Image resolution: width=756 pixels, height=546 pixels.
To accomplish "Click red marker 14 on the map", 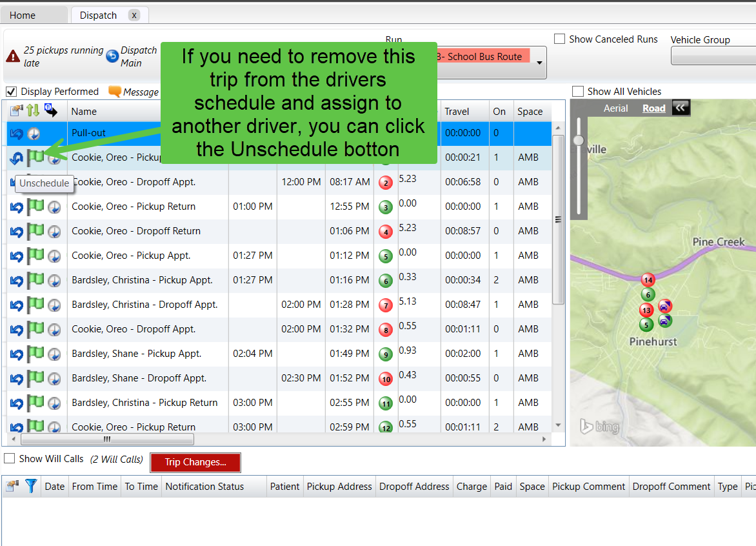I will click(648, 279).
